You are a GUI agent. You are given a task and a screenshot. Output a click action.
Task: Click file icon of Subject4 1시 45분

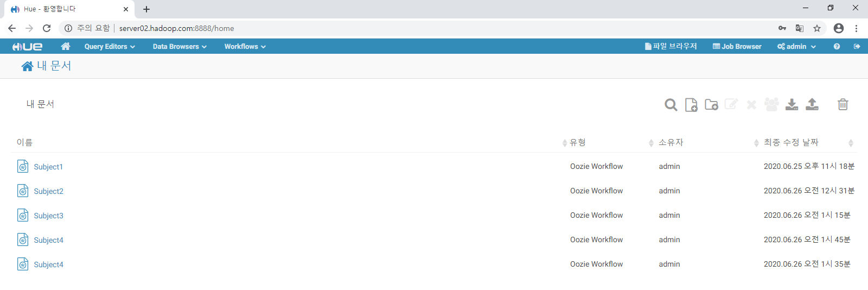tap(23, 239)
